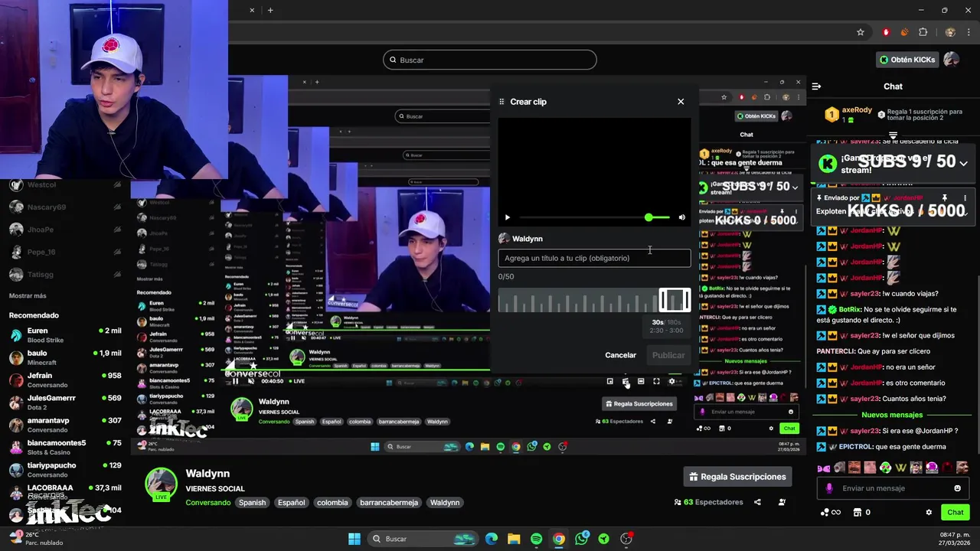
Task: Open File Explorer from the taskbar
Action: point(514,539)
